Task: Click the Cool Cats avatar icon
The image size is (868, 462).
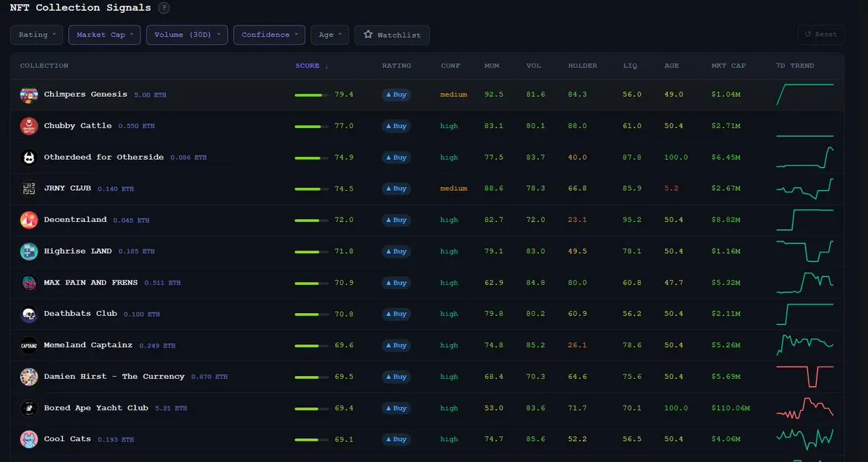Action: [29, 440]
